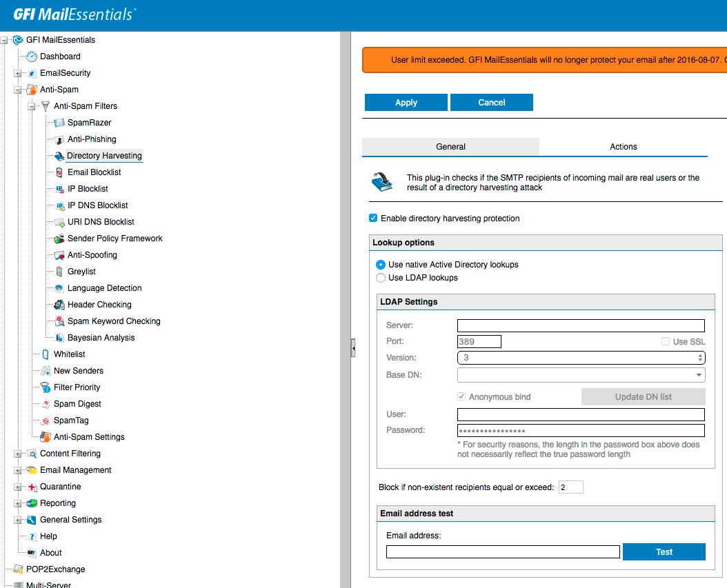Click the Greylist icon
Image resolution: width=727 pixels, height=588 pixels.
[x=59, y=272]
